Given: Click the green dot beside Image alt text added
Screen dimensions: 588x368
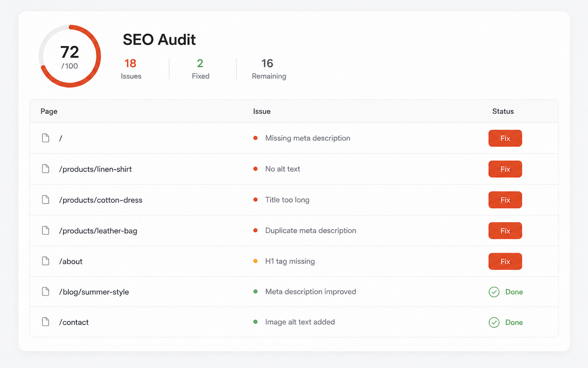Looking at the screenshot, I should click(255, 322).
